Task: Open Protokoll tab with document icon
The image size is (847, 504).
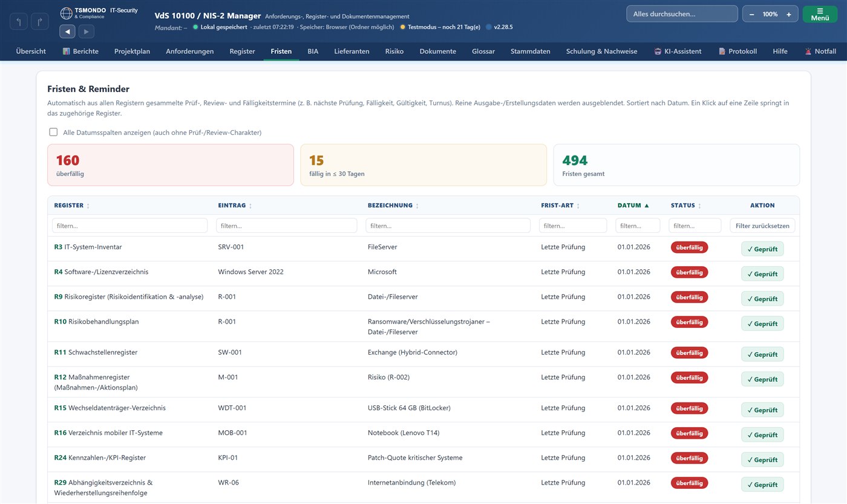Action: pos(737,51)
